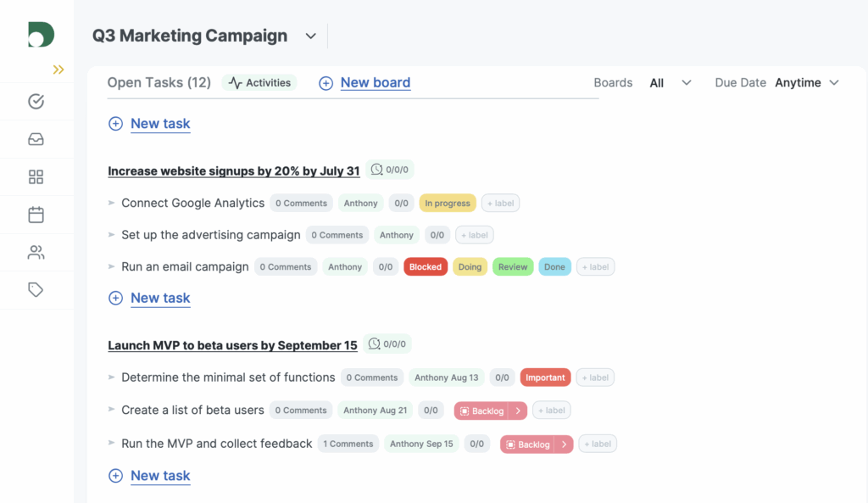The width and height of the screenshot is (868, 503).
Task: Create a board via the 'New board' link
Action: pyautogui.click(x=375, y=83)
